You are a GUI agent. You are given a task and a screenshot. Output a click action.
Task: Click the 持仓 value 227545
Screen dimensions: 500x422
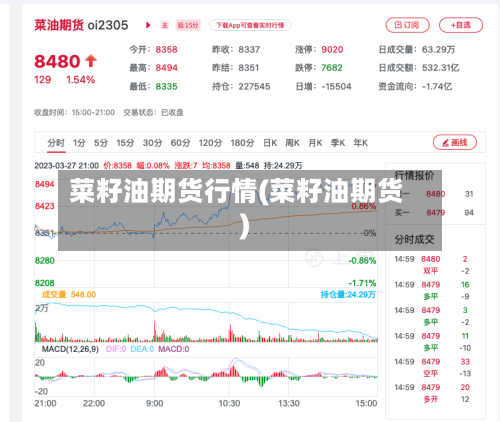[254, 87]
